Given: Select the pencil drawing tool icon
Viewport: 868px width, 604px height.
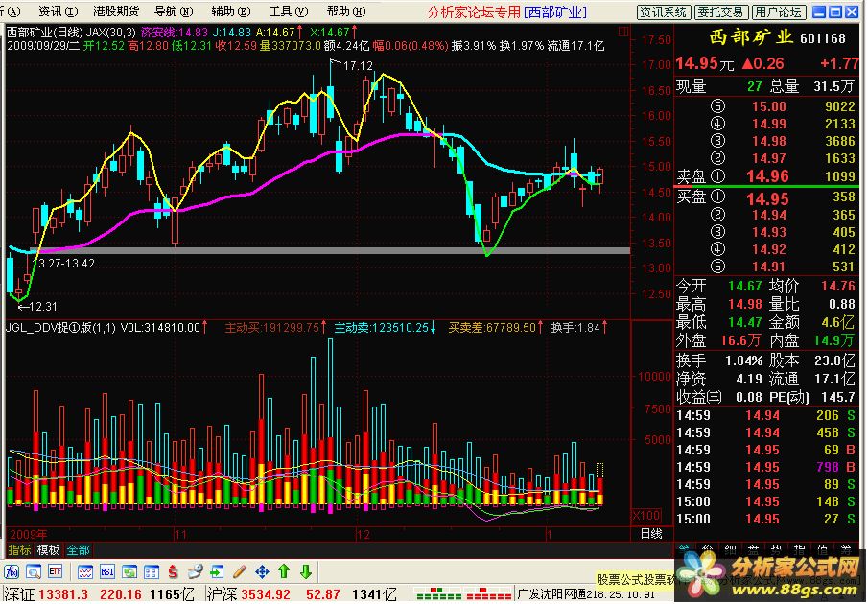Looking at the screenshot, I should click(240, 571).
